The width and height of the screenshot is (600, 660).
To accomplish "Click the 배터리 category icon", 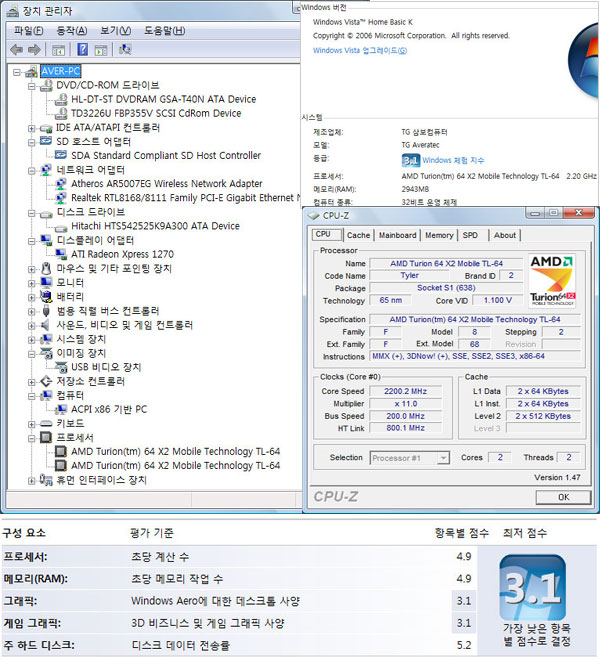I will (46, 297).
